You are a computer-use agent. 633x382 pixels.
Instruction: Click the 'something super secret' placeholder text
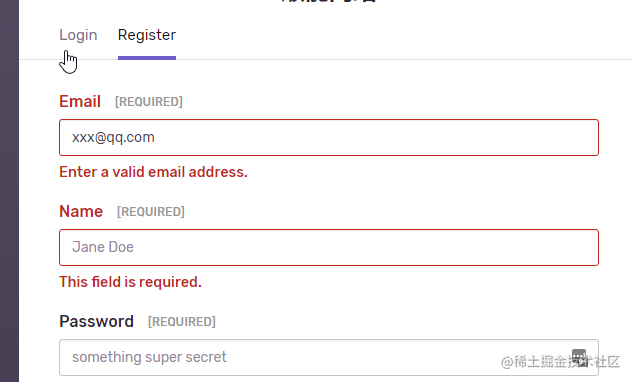(x=149, y=357)
